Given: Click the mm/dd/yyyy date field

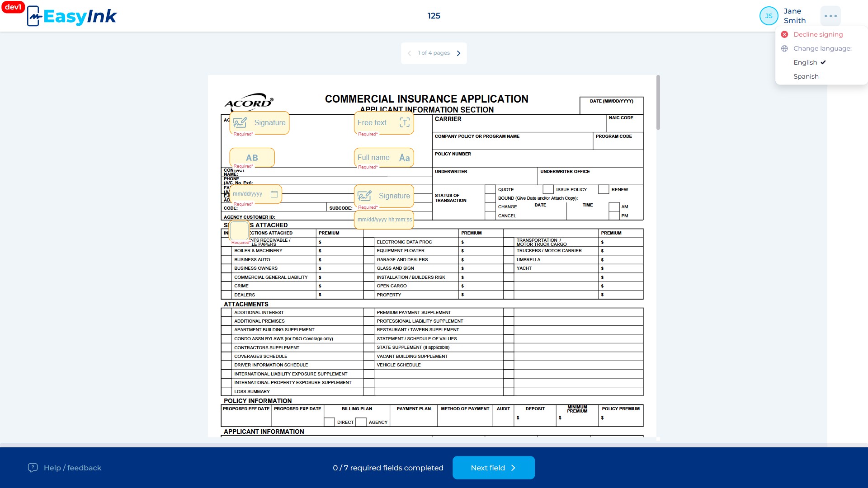Looking at the screenshot, I should (x=255, y=194).
